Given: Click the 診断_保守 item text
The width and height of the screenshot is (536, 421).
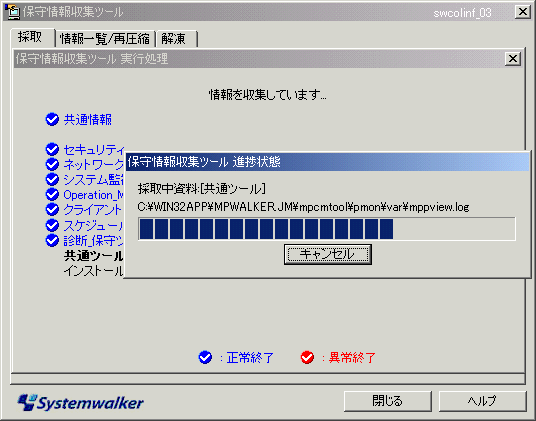Looking at the screenshot, I should (94, 240).
